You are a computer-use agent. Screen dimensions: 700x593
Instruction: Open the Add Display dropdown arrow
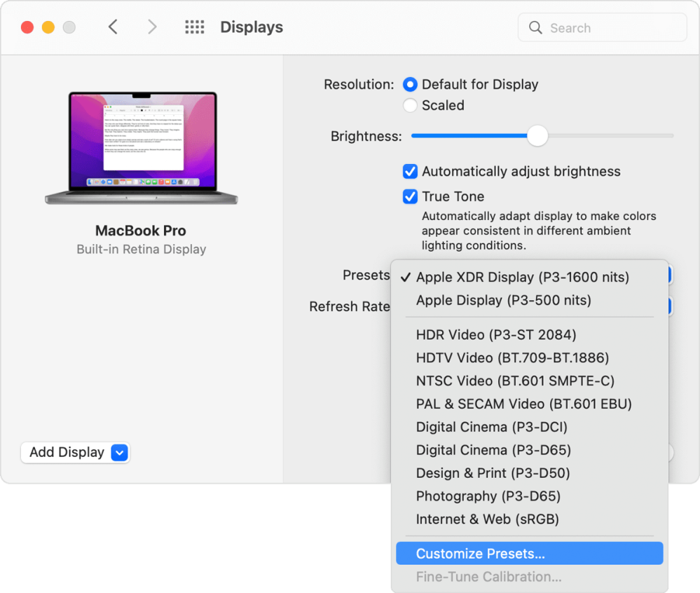(x=120, y=453)
